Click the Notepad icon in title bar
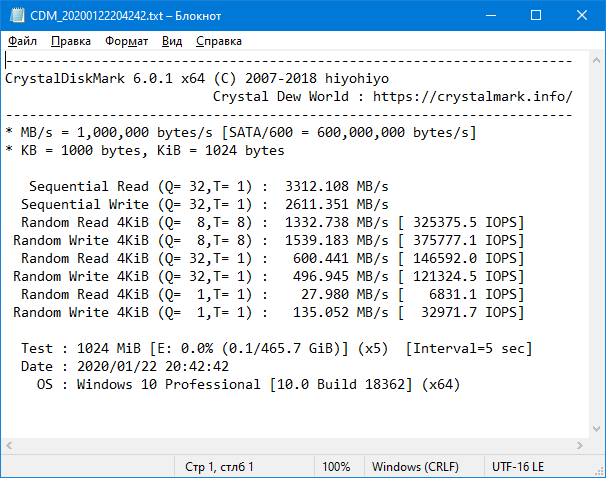Image resolution: width=606 pixels, height=478 pixels. pos(17,15)
